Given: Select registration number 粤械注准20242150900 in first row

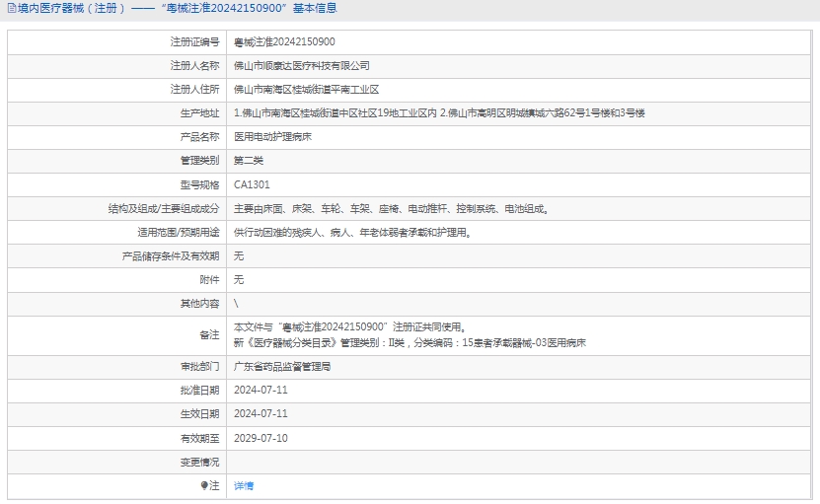Looking at the screenshot, I should tap(284, 41).
